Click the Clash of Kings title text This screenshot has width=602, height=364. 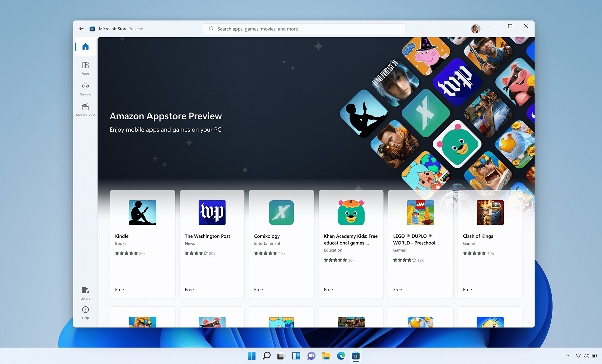coord(478,236)
